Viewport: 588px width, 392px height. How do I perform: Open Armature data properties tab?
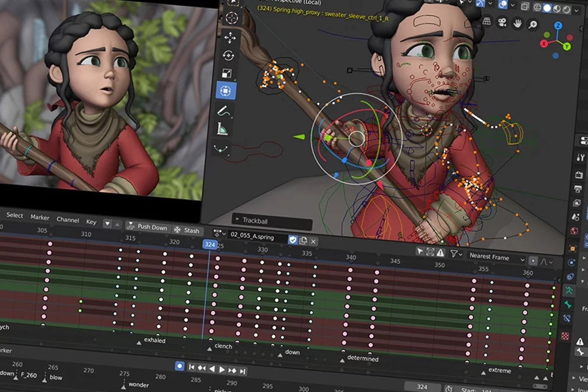[x=569, y=290]
